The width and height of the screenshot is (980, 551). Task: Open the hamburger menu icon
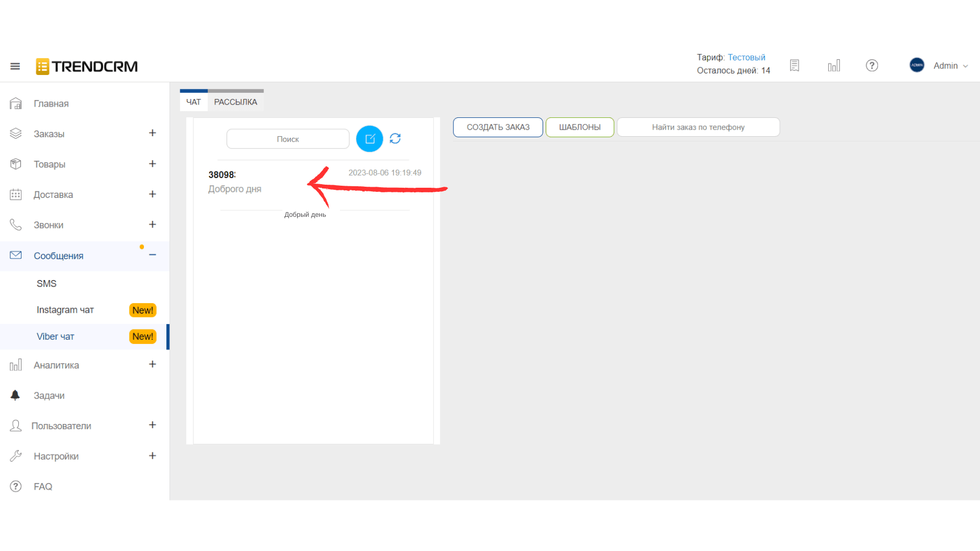click(x=15, y=66)
